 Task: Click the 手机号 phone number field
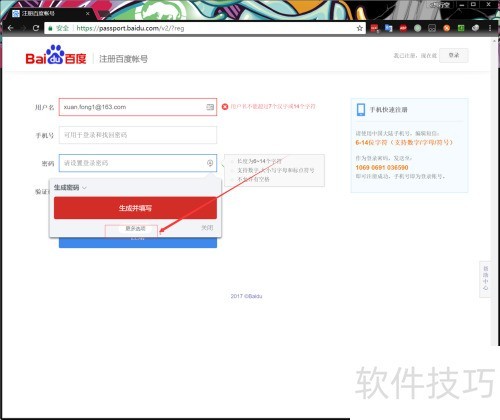(x=138, y=135)
